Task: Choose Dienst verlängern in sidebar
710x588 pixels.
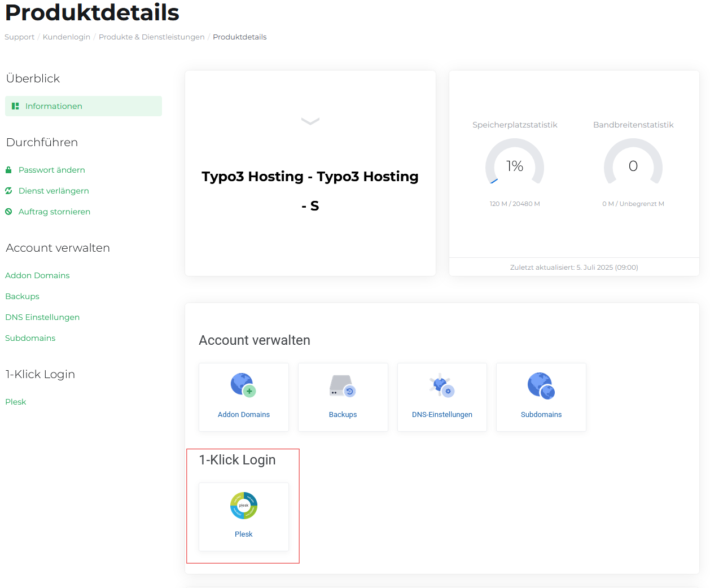Action: point(54,191)
